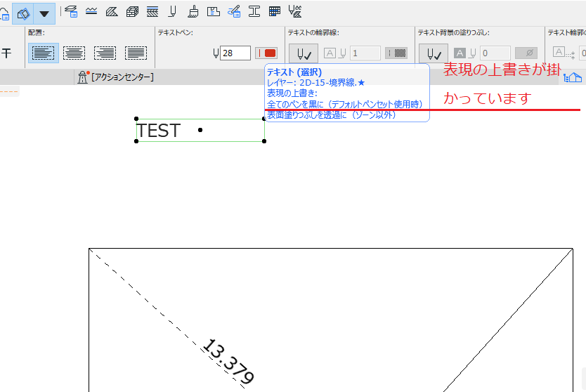Open the fill types hatch icon
The height and width of the screenshot is (392, 586).
point(112,11)
